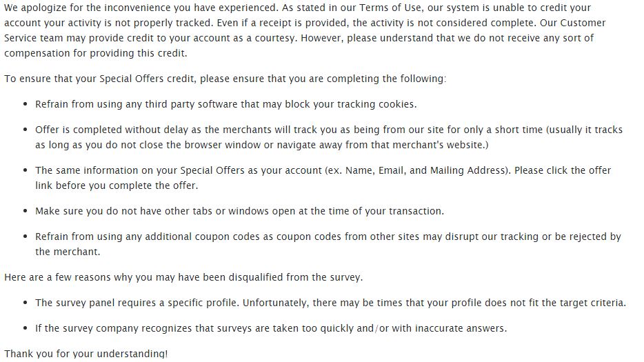This screenshot has height=362, width=644.
Task: Click the bullet 'The same information on your Special Offers'
Action: coord(323,178)
